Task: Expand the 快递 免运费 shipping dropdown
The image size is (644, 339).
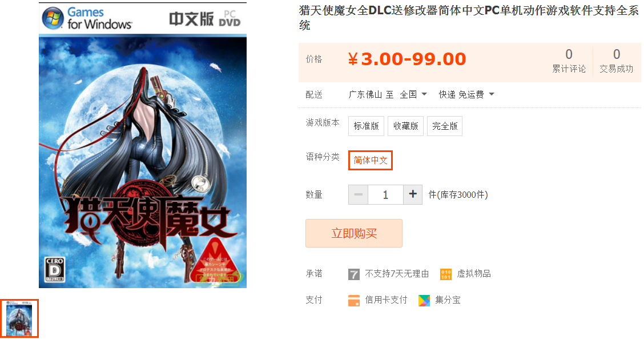Action: tap(466, 95)
